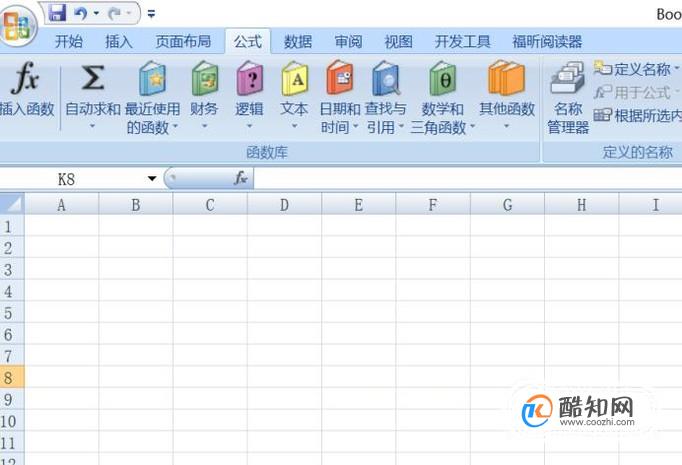Undo the last action
The height and width of the screenshot is (465, 682).
(x=80, y=13)
